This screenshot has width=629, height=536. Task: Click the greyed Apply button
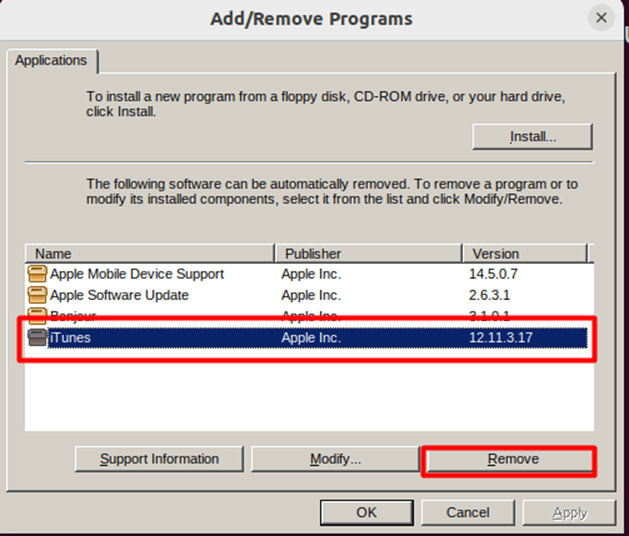pyautogui.click(x=569, y=512)
